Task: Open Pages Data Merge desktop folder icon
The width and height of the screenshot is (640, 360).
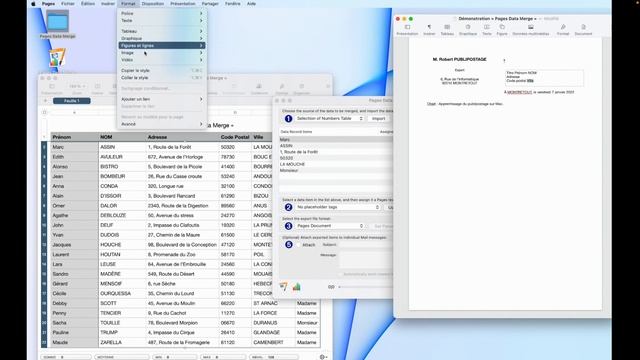Action: (58, 21)
